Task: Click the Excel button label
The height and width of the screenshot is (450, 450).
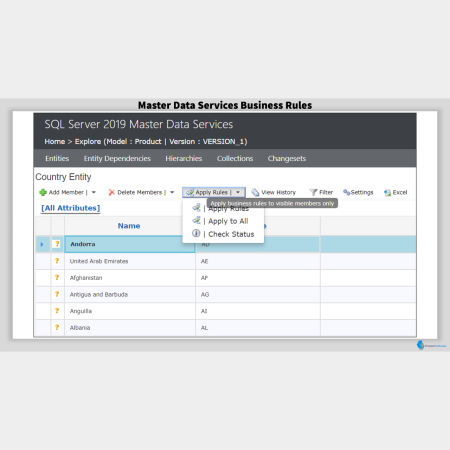Action: 400,192
